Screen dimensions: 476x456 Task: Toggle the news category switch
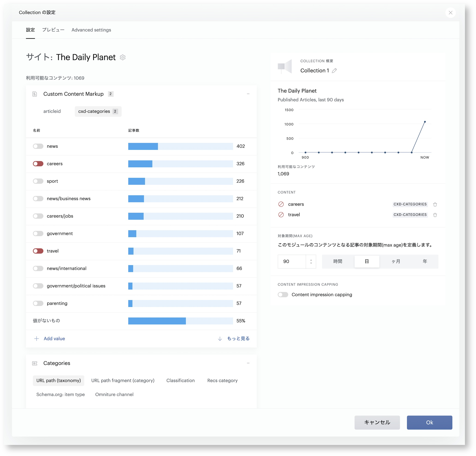(38, 146)
